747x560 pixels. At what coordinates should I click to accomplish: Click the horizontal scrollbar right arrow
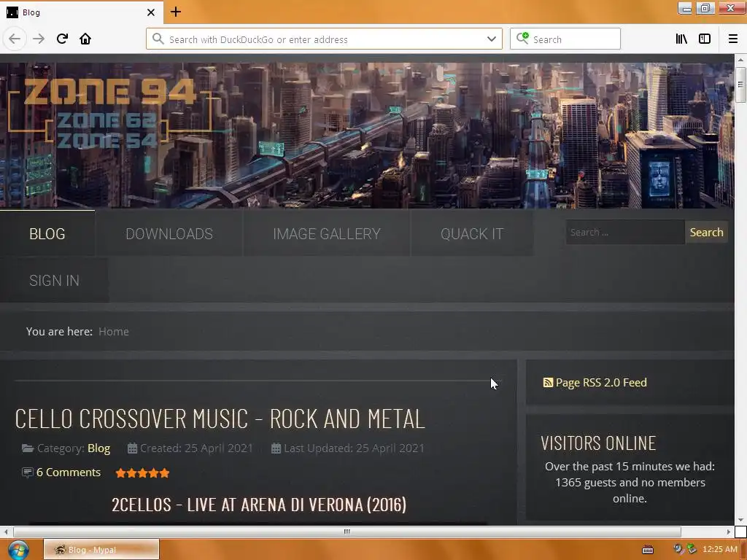(729, 532)
